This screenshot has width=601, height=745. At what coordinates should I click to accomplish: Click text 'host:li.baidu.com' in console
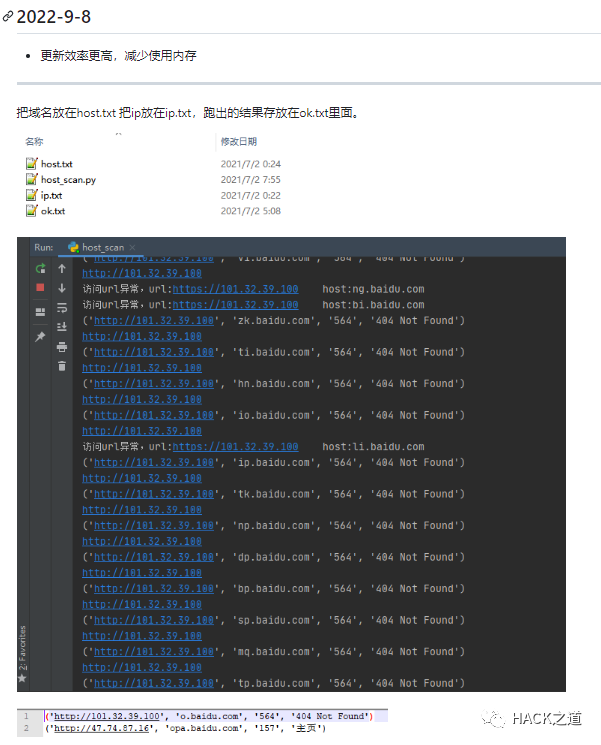pos(373,447)
